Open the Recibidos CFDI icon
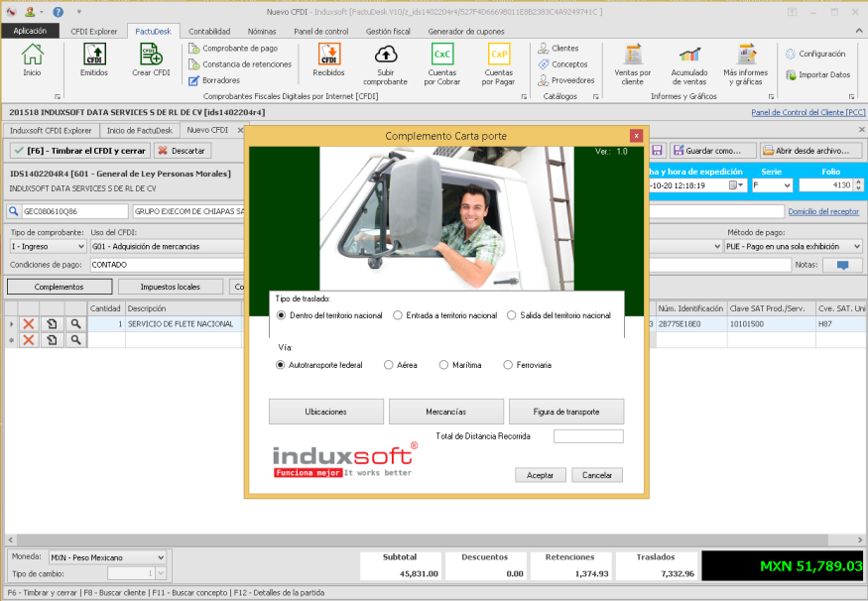 click(x=328, y=60)
